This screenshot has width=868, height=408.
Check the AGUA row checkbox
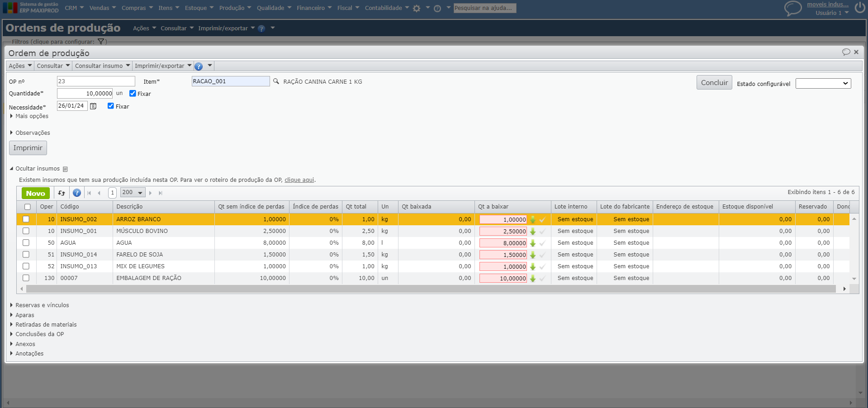[x=26, y=243]
